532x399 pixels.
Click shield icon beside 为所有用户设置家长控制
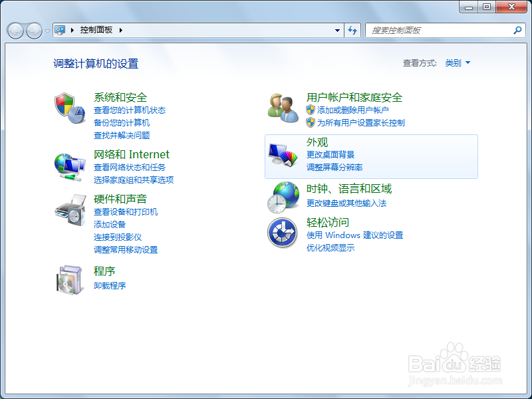311,122
